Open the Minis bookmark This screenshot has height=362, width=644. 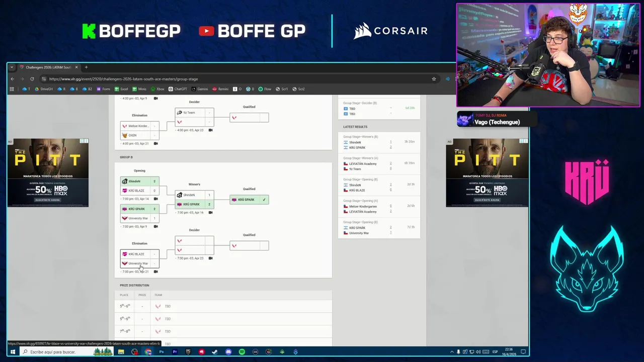pos(139,89)
